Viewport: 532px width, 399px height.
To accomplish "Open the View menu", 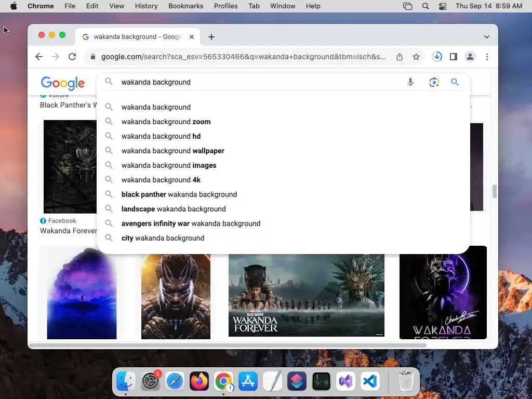I will [117, 6].
